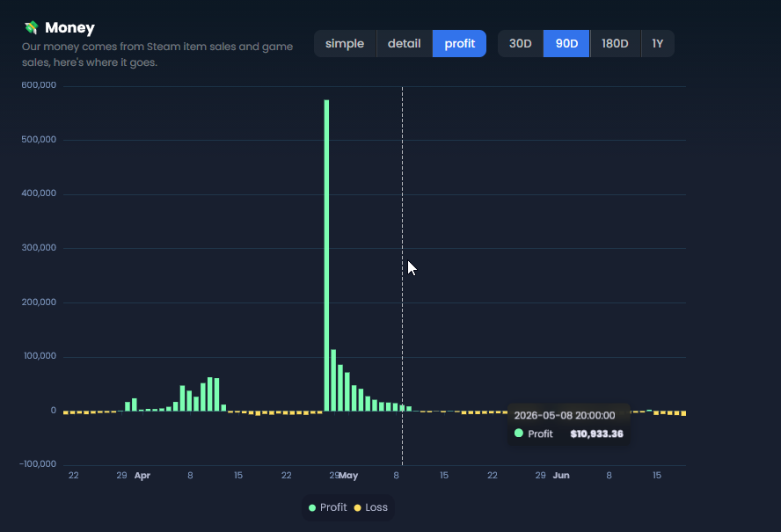Click the Money heading text
The width and height of the screenshot is (781, 532).
[69, 28]
